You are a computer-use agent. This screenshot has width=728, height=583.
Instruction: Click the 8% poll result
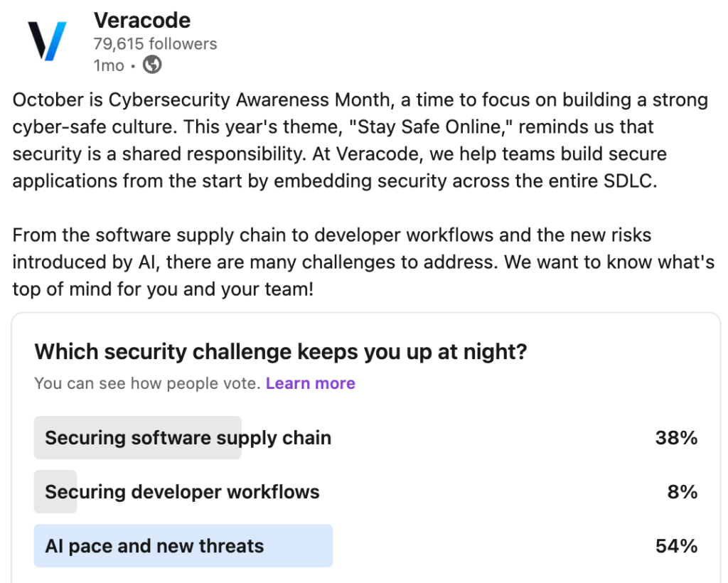point(682,491)
